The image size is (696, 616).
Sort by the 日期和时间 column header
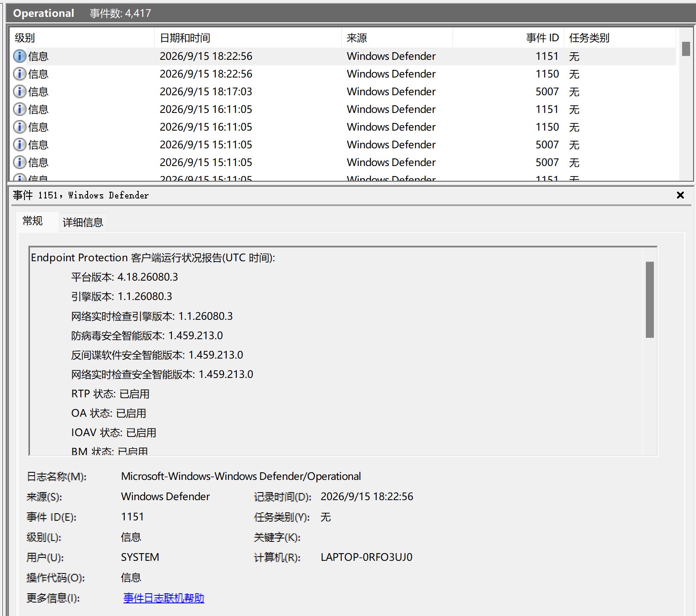pyautogui.click(x=248, y=38)
